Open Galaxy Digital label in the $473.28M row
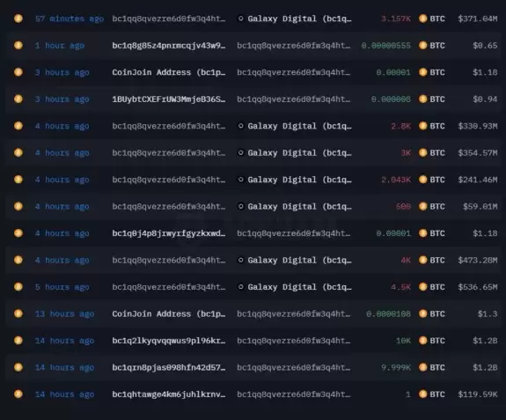The image size is (506, 420). 299,261
